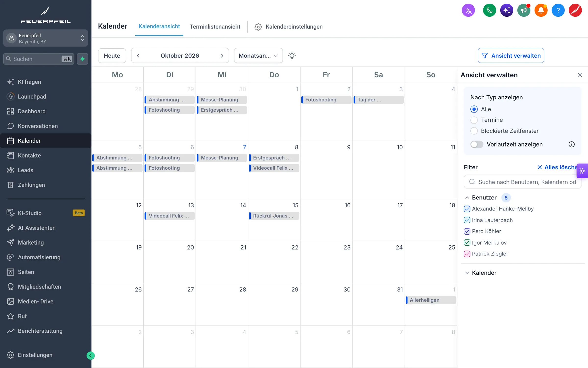Expand the Kalender filter section
Viewport: 588px width, 368px height.
(467, 273)
